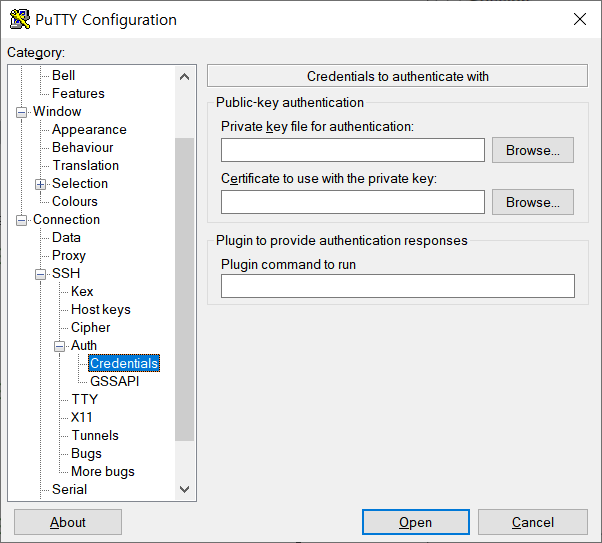Click Open to start the session
602x543 pixels.
click(x=416, y=522)
